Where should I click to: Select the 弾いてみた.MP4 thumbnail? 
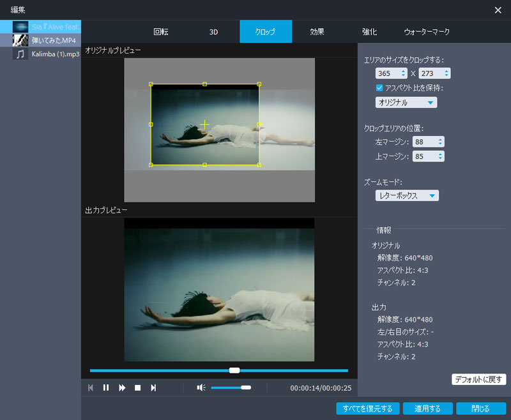(20, 40)
